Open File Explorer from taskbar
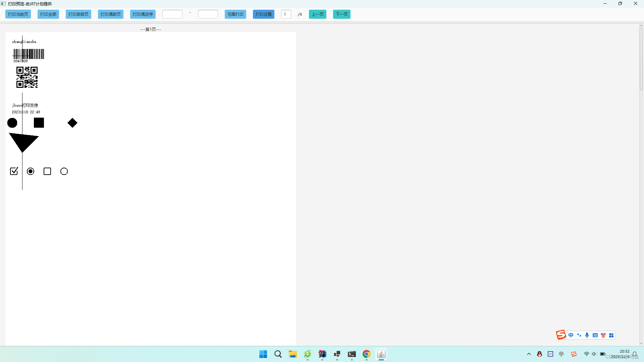This screenshot has height=362, width=644. click(293, 354)
